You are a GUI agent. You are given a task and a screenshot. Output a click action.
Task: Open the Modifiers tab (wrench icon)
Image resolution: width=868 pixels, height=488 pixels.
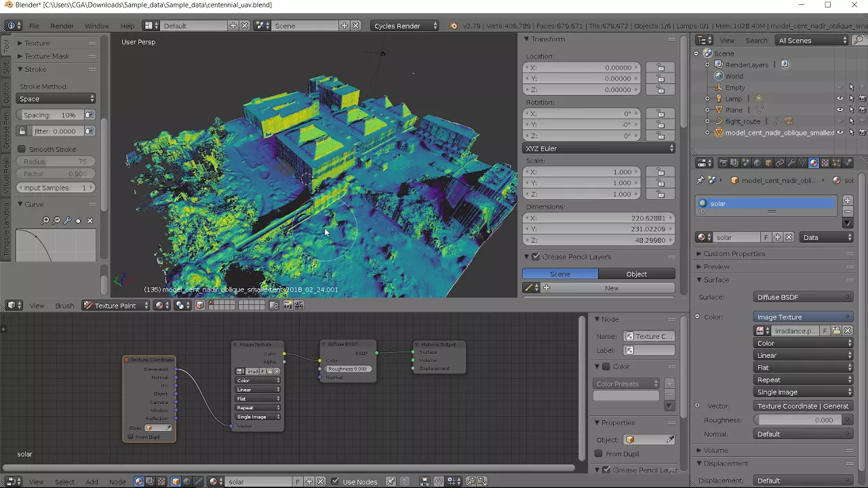(x=791, y=163)
